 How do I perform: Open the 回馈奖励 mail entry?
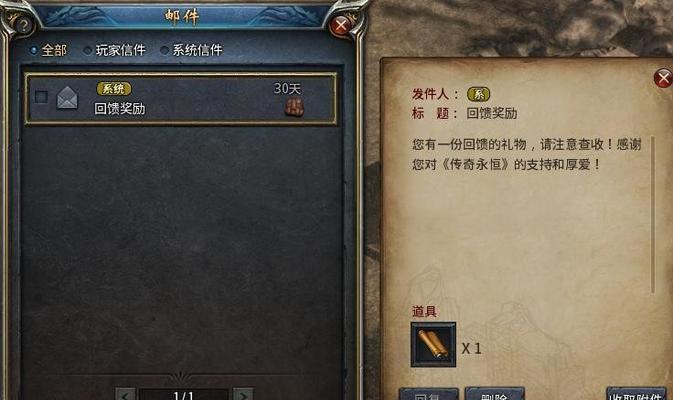click(181, 99)
